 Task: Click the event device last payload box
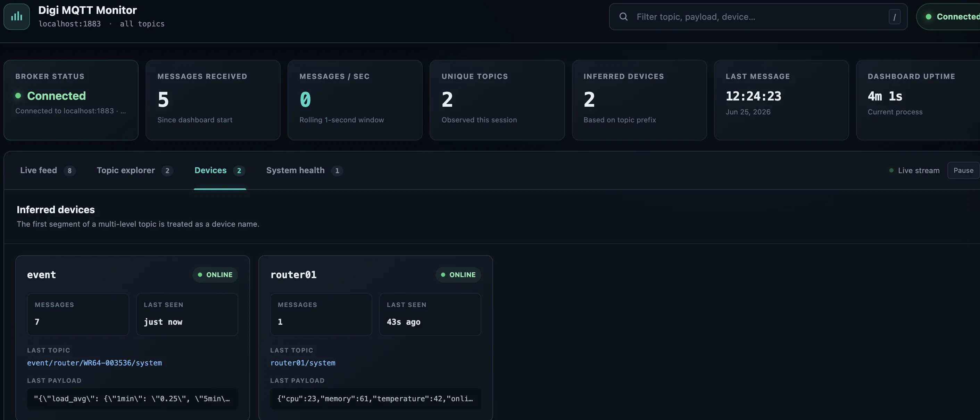point(132,399)
